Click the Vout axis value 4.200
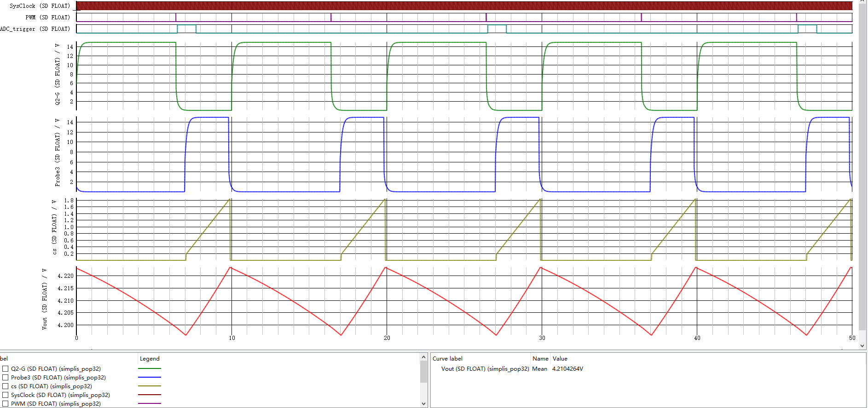The height and width of the screenshot is (408, 868). tap(65, 325)
